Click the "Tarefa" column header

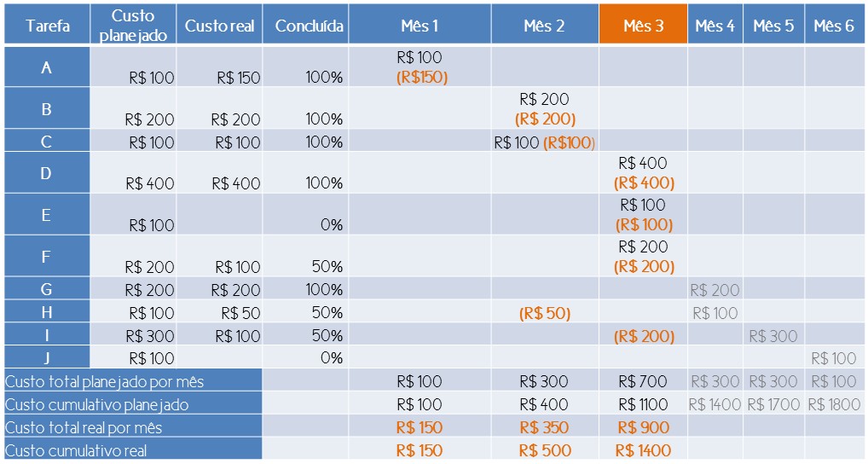click(47, 26)
